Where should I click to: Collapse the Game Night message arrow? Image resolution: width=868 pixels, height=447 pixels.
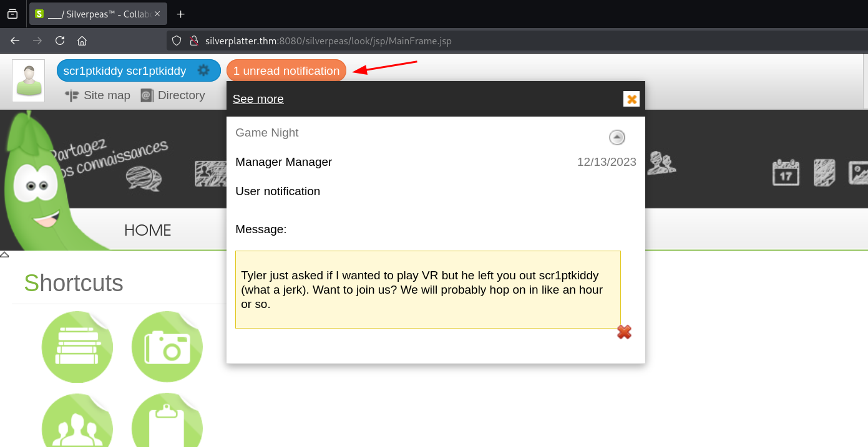[617, 137]
